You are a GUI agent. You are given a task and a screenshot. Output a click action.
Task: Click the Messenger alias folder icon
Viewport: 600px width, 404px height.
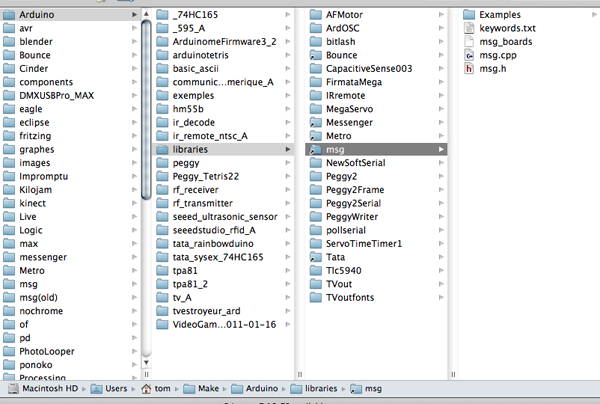tap(315, 122)
